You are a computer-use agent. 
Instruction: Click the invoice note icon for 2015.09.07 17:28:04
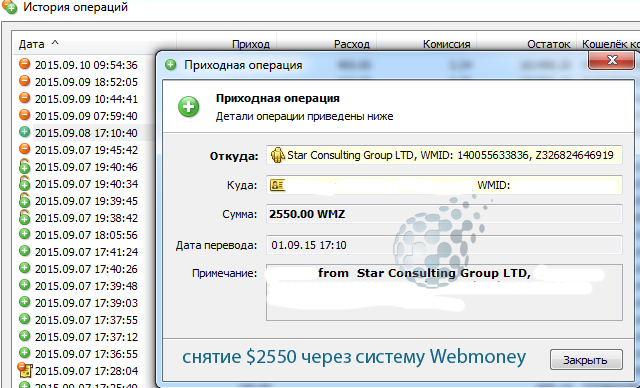tap(24, 370)
